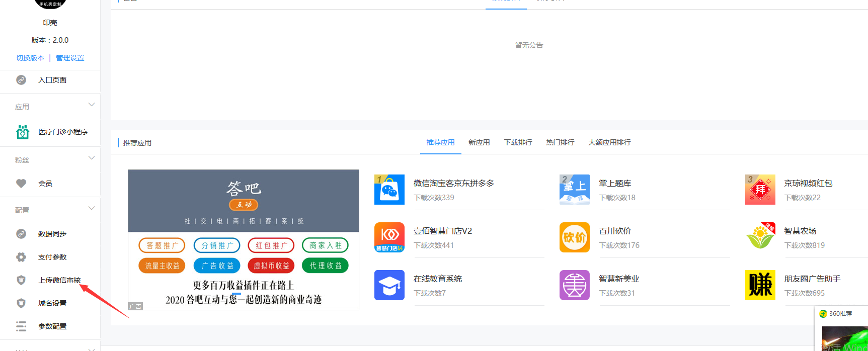The image size is (868, 351).
Task: Click the 下载次数819 text
Action: pyautogui.click(x=805, y=245)
